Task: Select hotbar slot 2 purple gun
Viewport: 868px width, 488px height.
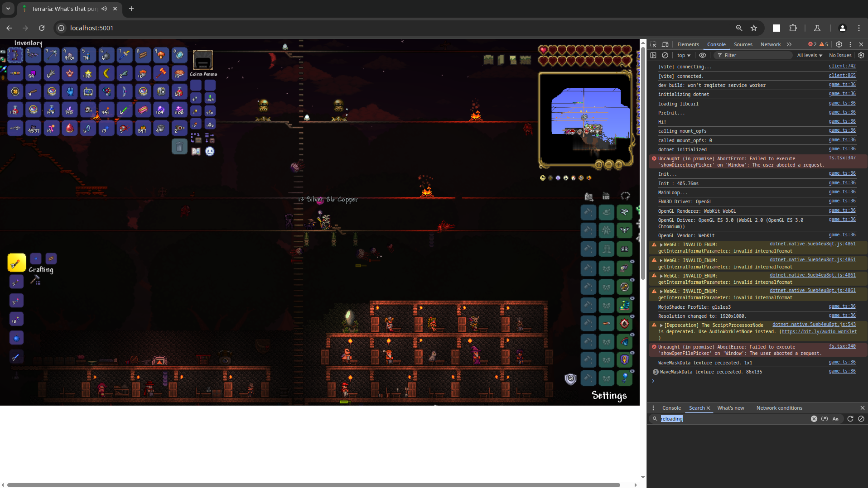Action: pyautogui.click(x=33, y=55)
